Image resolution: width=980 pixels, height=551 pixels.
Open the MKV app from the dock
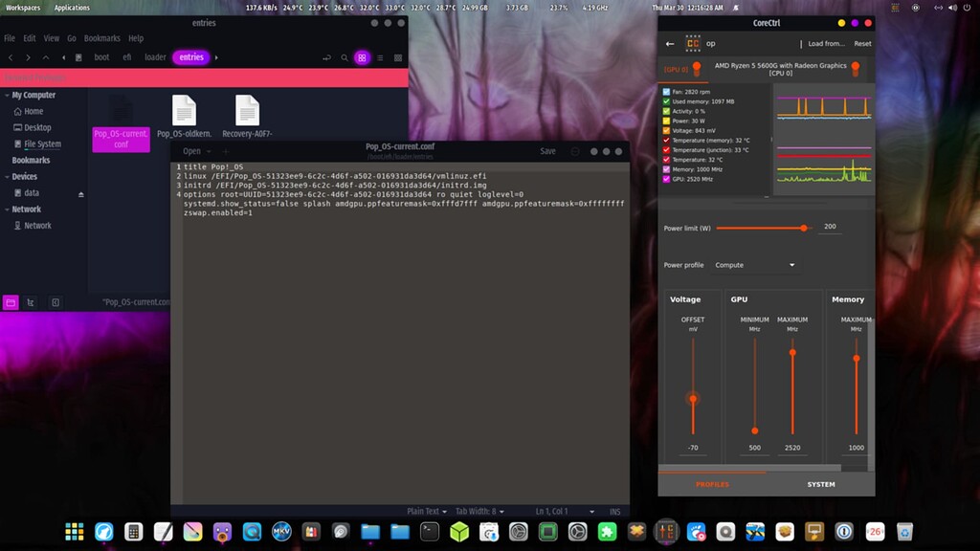[x=282, y=532]
